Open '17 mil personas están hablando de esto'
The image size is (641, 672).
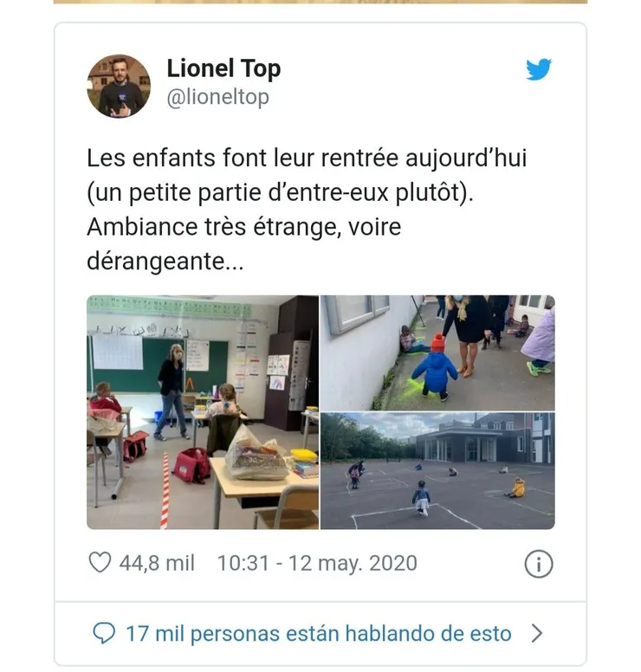pyautogui.click(x=318, y=633)
